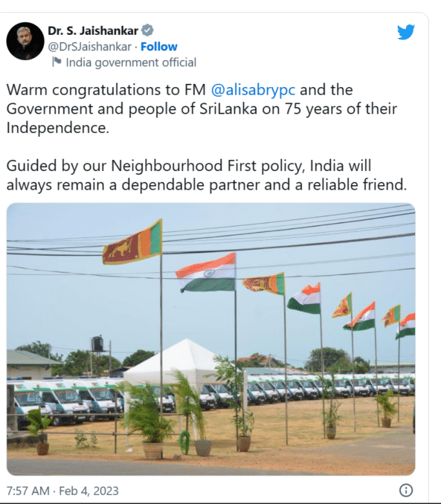Open the @alisabrypc mention link
This screenshot has height=504, width=441.
(x=253, y=90)
